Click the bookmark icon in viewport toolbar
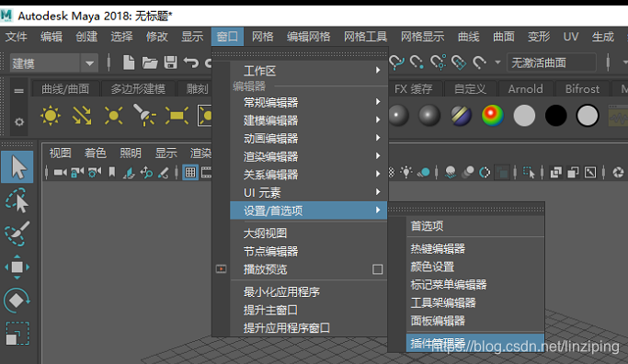This screenshot has height=364, width=628. click(x=112, y=172)
